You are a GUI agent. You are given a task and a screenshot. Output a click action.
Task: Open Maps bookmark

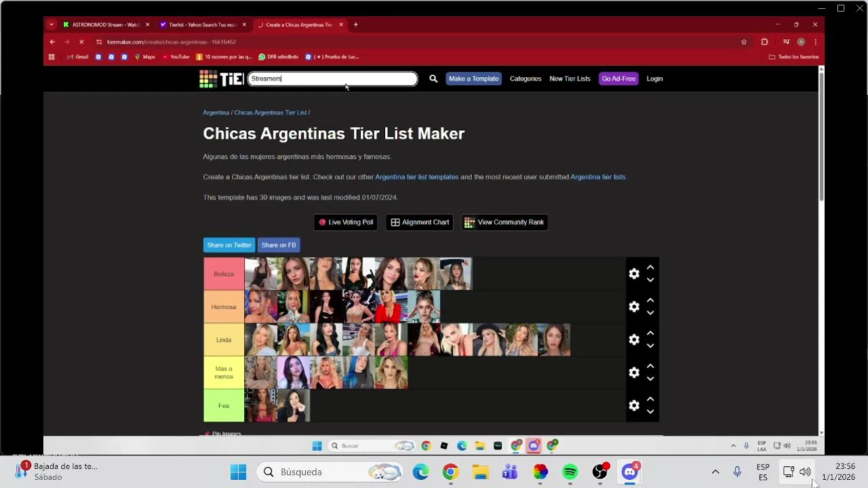(145, 57)
